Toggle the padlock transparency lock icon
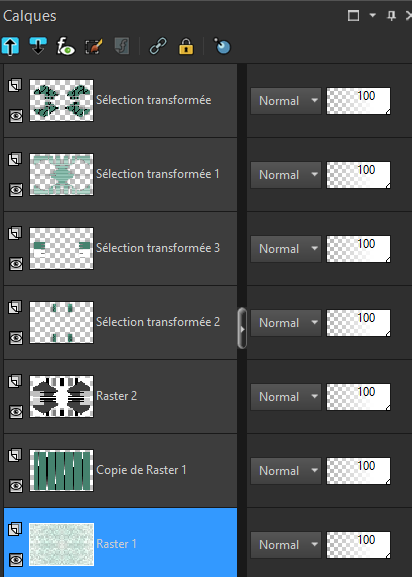Screen dimensions: 412x577 click(186, 47)
